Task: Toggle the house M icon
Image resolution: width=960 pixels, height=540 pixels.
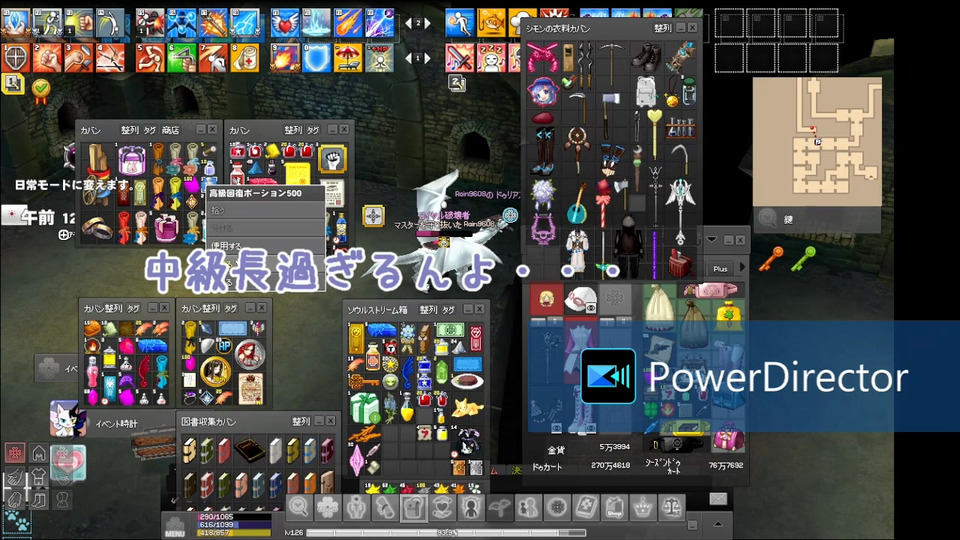Action: click(x=39, y=453)
